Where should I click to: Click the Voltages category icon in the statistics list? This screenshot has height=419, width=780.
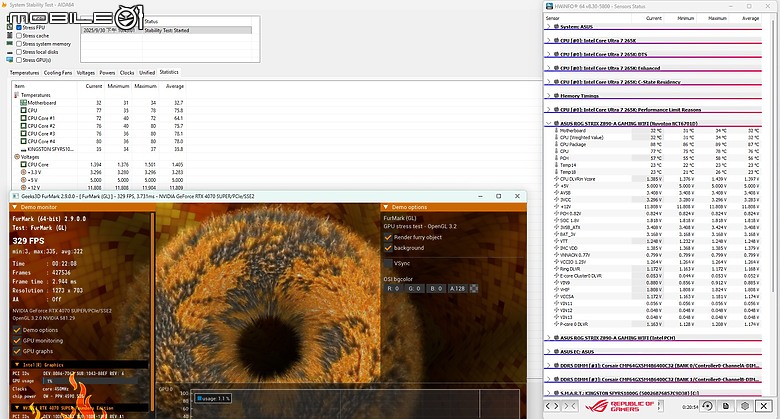coord(15,155)
